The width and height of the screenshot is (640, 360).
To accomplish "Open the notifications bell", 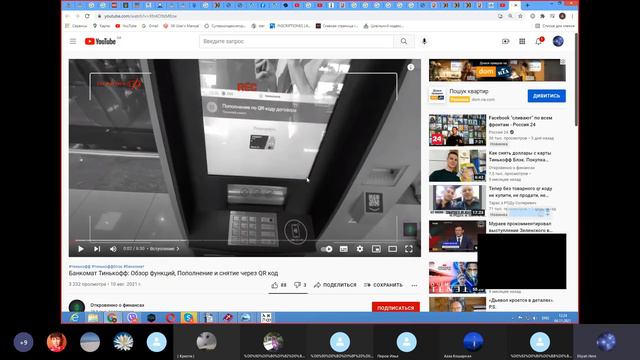I will (x=539, y=41).
